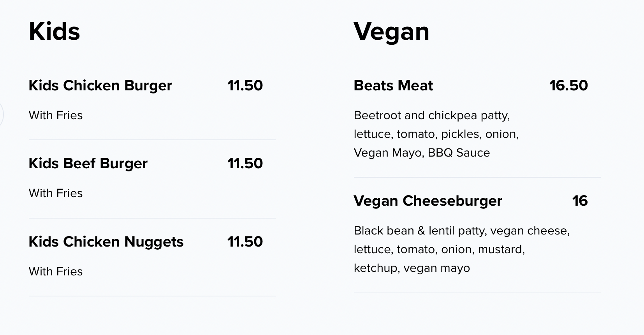Click the Kids Chicken Nuggets 11.50 price

click(245, 242)
